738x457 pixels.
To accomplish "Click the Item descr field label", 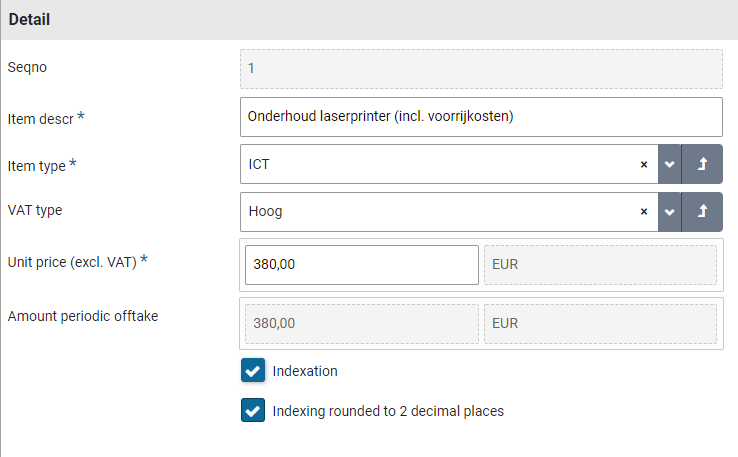I will [x=40, y=118].
